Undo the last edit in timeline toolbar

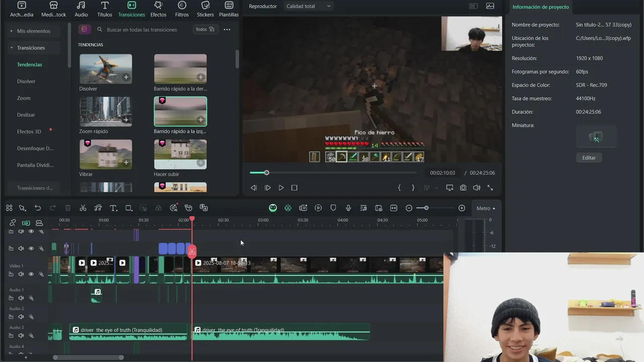38,208
